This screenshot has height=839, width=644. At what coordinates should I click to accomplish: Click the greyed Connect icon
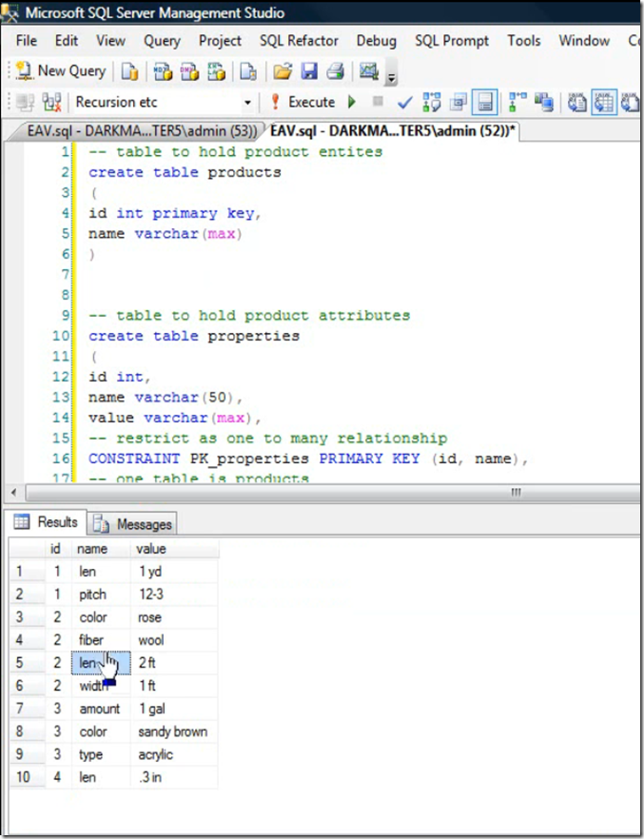(x=25, y=102)
